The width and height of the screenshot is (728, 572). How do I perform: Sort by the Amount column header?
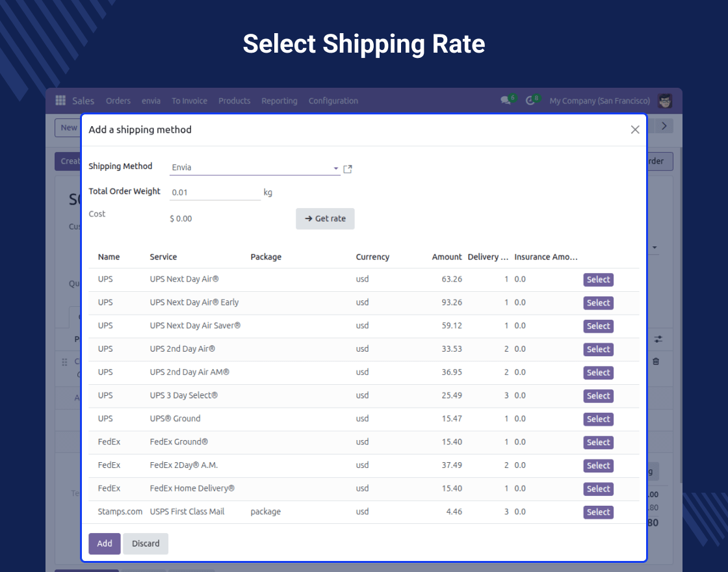447,257
